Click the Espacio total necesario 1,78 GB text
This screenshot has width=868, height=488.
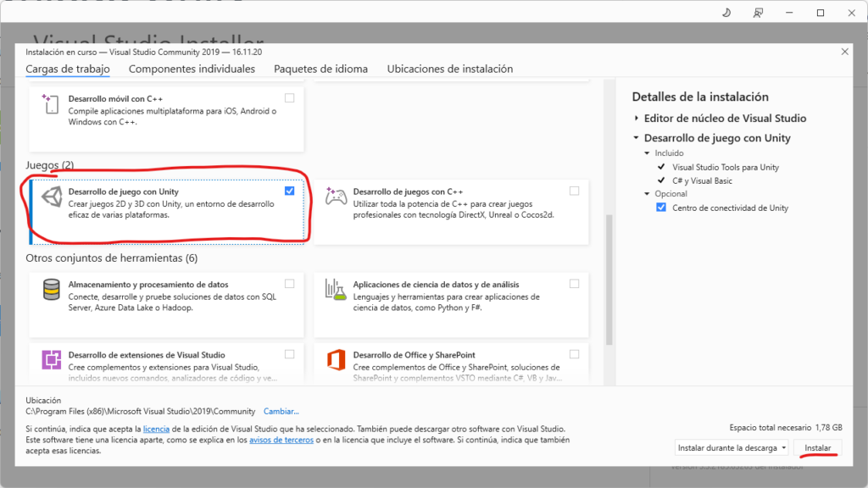coord(786,427)
